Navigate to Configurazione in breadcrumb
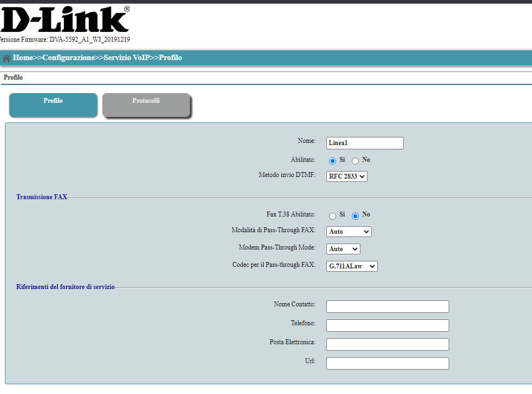Screen dimensions: 532x394 (68, 57)
